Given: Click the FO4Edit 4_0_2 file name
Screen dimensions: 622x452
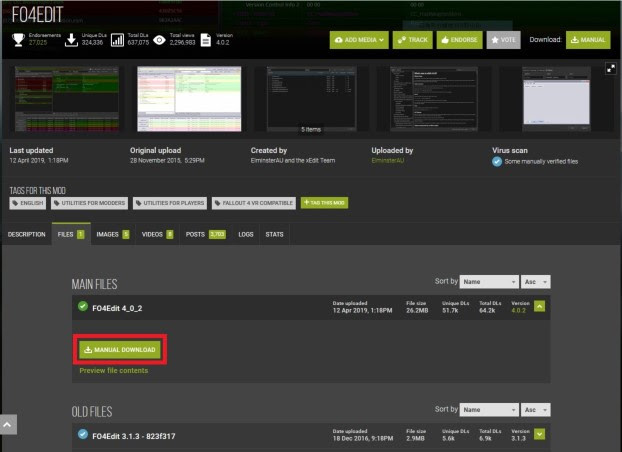Looking at the screenshot, I should [x=117, y=308].
